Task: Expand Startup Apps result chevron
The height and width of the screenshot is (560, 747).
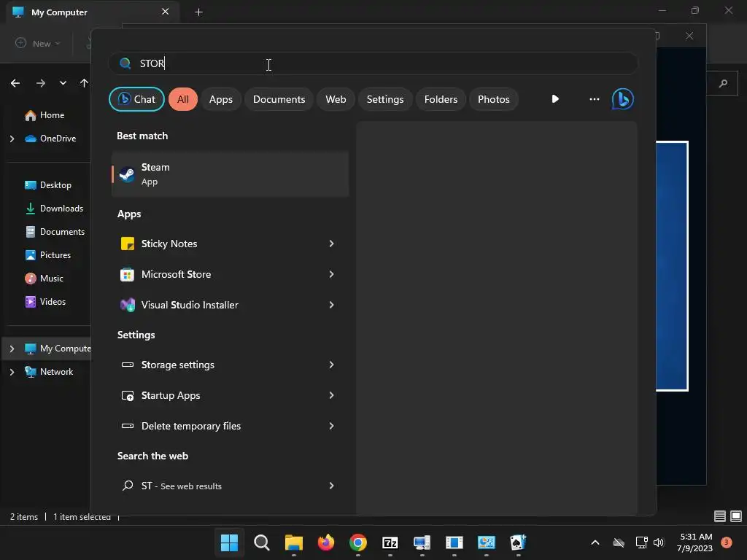Action: (332, 395)
